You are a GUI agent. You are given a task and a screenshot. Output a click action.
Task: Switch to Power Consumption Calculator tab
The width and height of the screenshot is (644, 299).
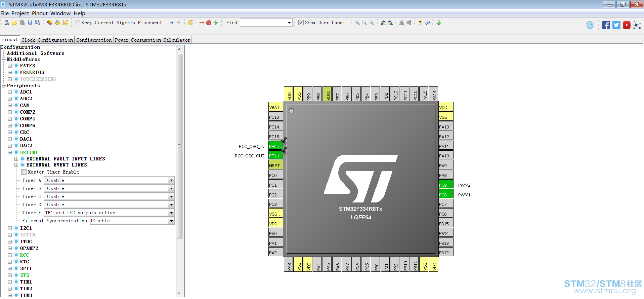tap(153, 40)
